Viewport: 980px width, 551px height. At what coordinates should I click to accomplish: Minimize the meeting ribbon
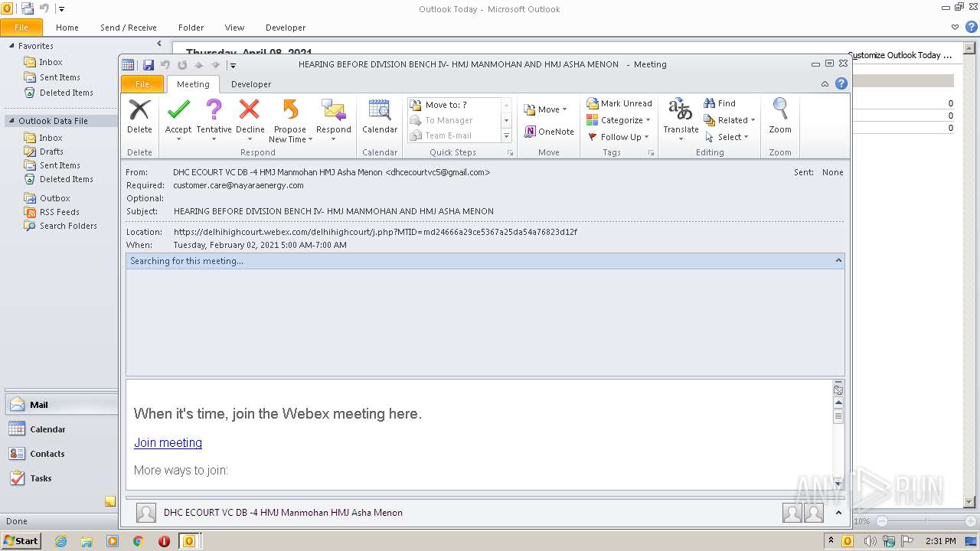point(825,84)
